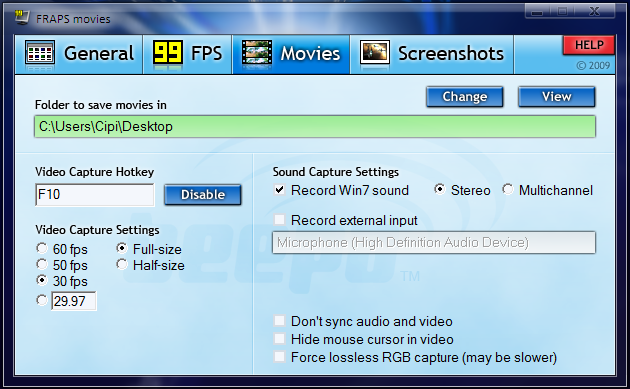Click View to open movies folder
Screen dimensions: 630x389
tap(556, 96)
